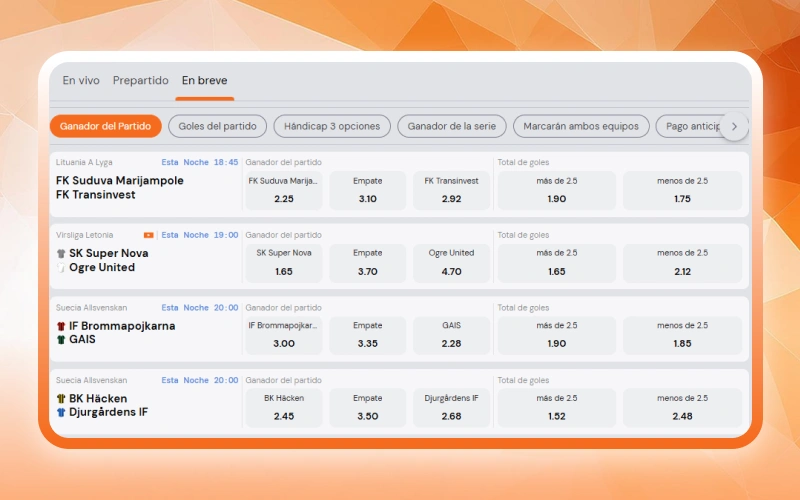This screenshot has height=500, width=800.
Task: Pick menos de 2.5 at 2.48
Action: coord(682,408)
